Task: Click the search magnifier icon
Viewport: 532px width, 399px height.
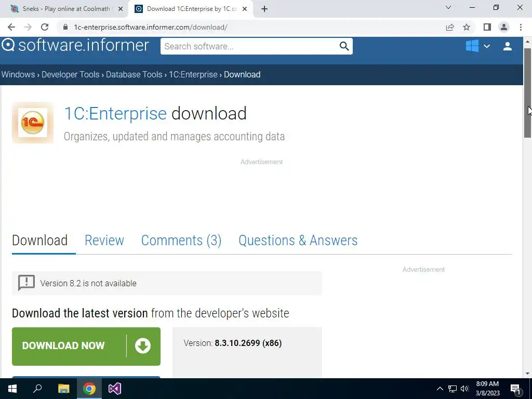Action: coord(344,46)
